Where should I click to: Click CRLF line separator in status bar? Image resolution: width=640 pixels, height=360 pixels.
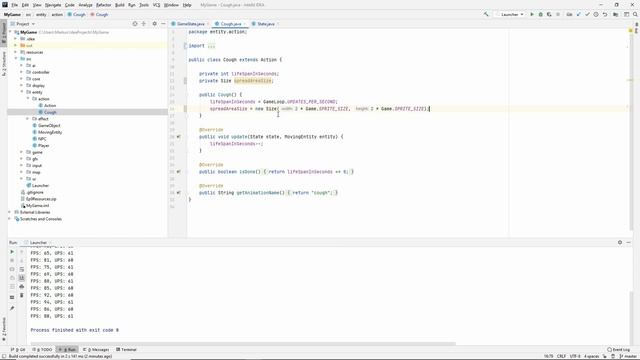(x=561, y=356)
